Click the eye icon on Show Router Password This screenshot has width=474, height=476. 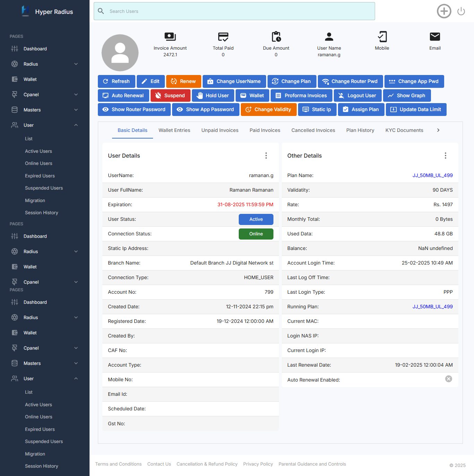click(105, 109)
